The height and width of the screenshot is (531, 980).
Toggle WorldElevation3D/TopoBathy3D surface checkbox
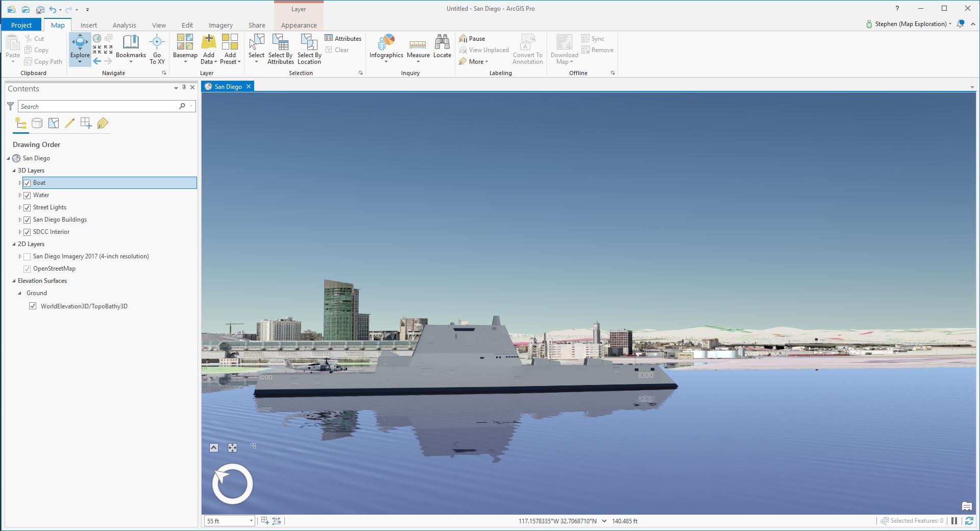(33, 306)
